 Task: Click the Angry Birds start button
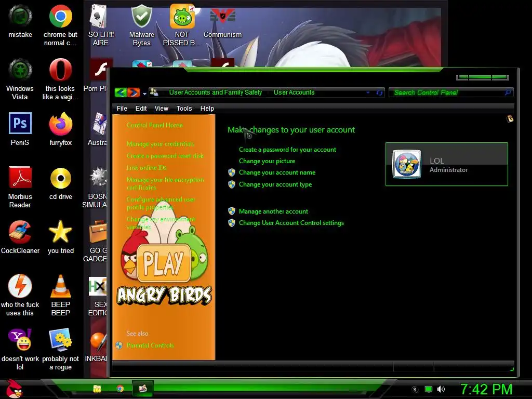(x=14, y=389)
